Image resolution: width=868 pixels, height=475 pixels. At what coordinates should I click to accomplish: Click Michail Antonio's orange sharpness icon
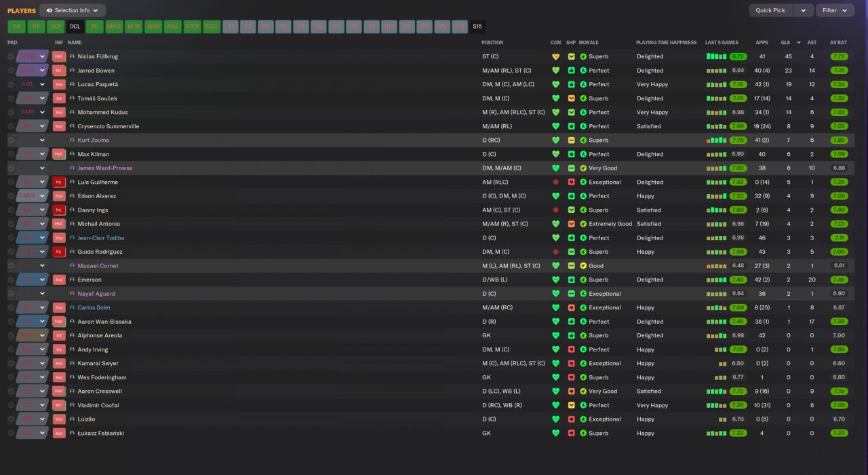[571, 224]
